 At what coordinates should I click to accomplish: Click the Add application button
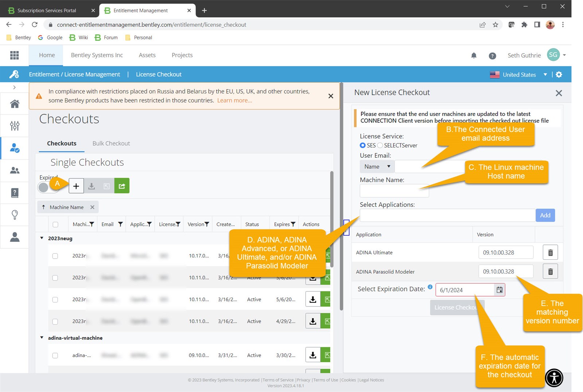(x=545, y=215)
